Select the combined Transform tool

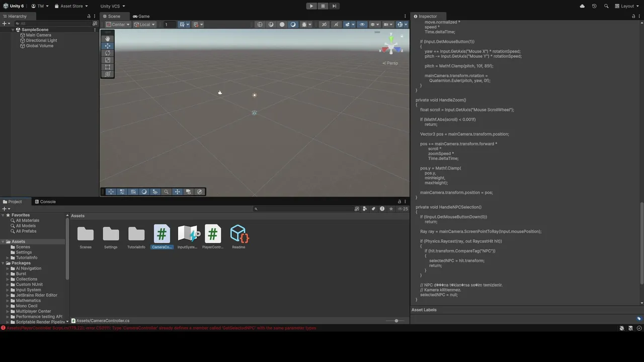pyautogui.click(x=107, y=74)
